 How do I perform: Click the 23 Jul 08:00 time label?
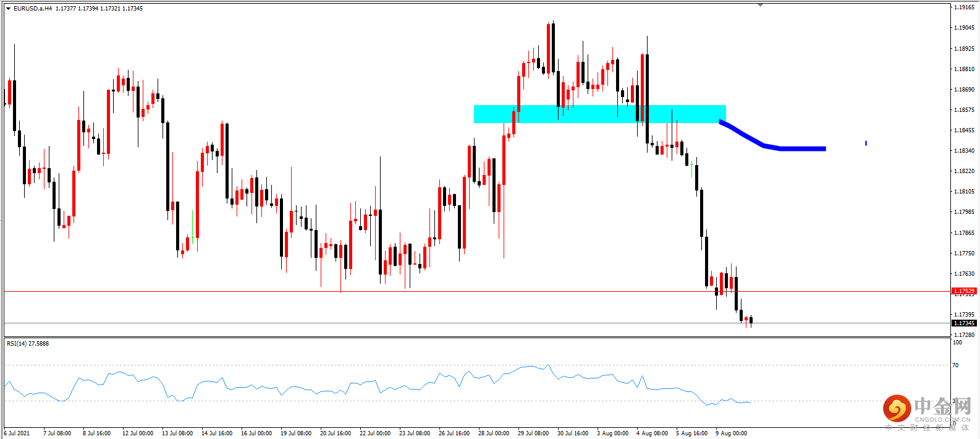[x=415, y=433]
